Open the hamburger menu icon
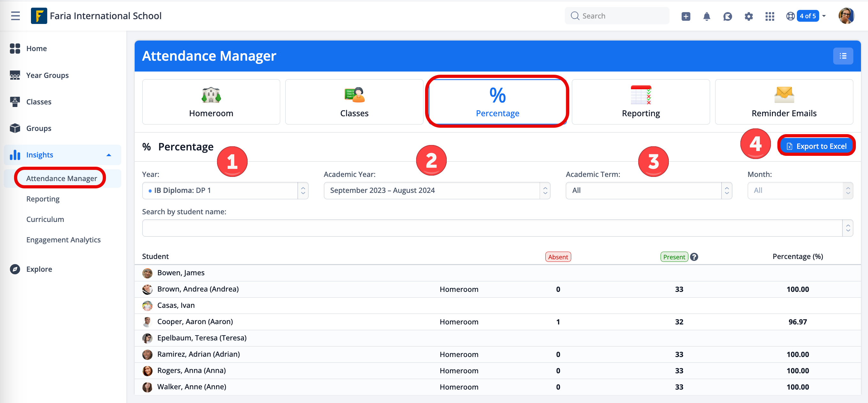Image resolution: width=868 pixels, height=403 pixels. [x=15, y=16]
